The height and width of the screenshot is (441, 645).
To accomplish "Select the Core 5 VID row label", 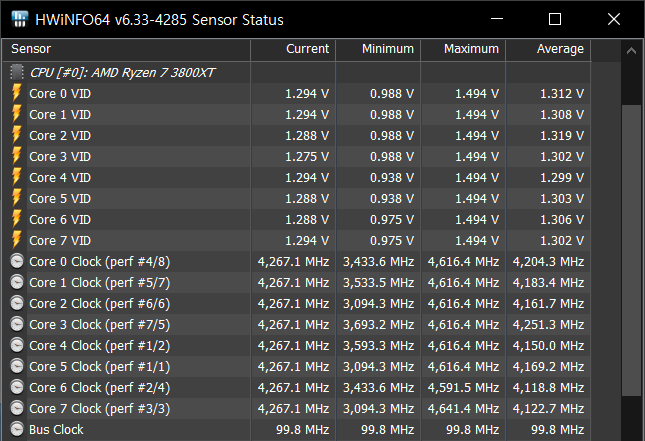I will (60, 198).
